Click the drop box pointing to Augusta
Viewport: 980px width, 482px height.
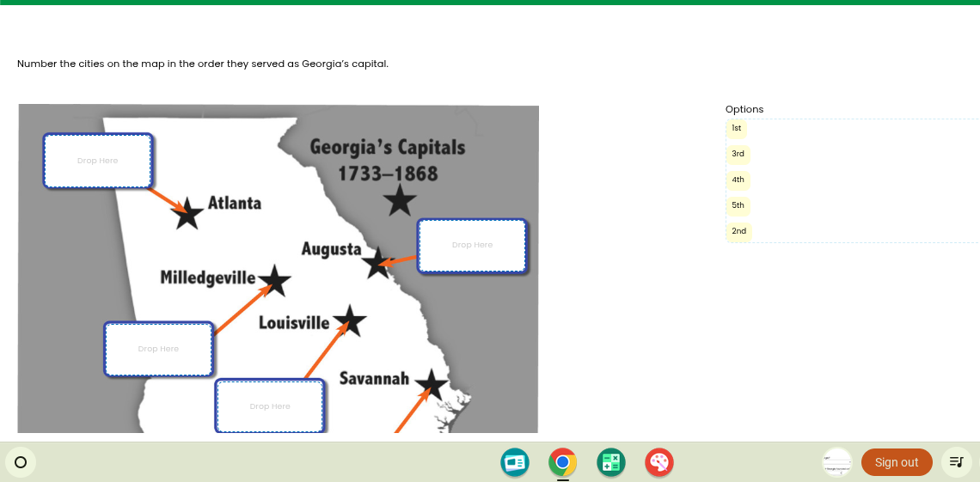[x=472, y=246]
